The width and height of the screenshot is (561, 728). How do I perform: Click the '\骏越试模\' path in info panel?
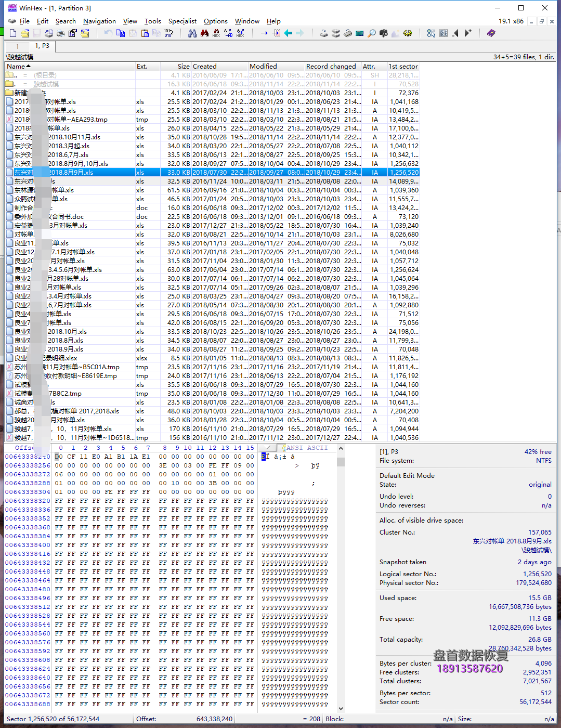coord(537,550)
